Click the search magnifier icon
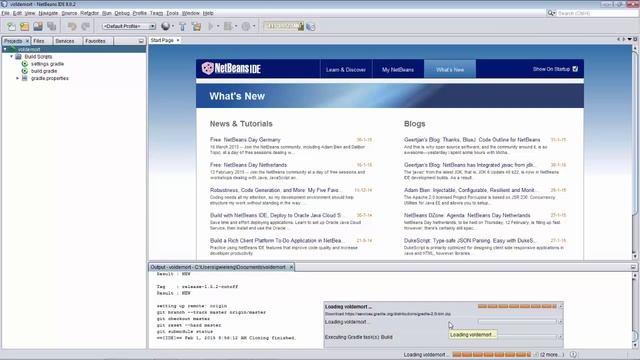This screenshot has height=360, width=640. pos(551,13)
